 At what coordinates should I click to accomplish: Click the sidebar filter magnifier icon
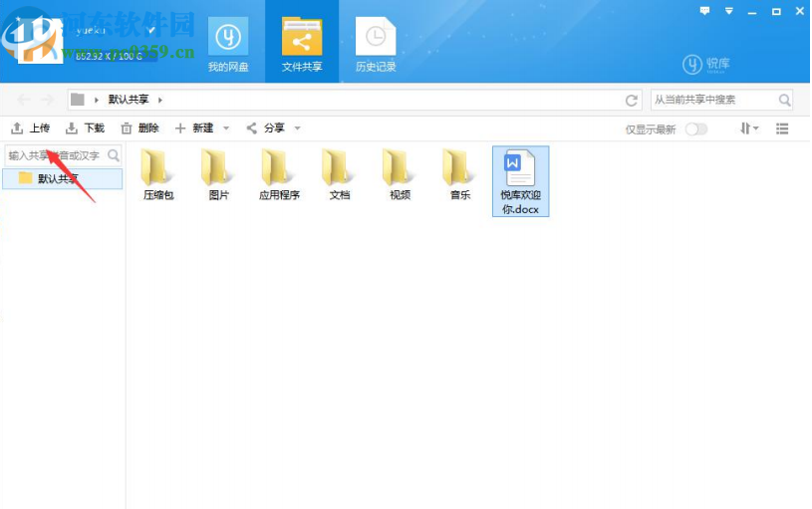click(114, 155)
